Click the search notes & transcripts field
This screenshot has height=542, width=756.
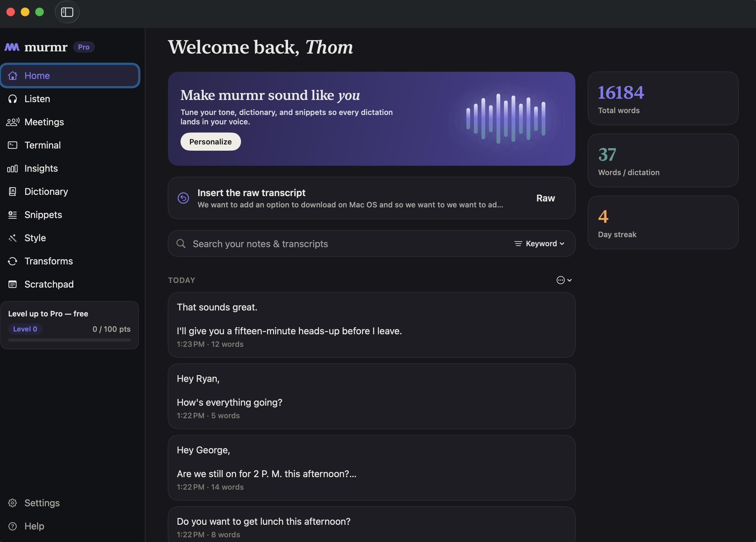(371, 243)
